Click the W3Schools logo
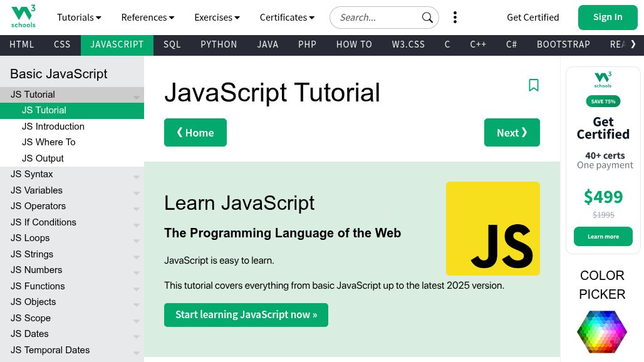The width and height of the screenshot is (644, 362). (23, 17)
